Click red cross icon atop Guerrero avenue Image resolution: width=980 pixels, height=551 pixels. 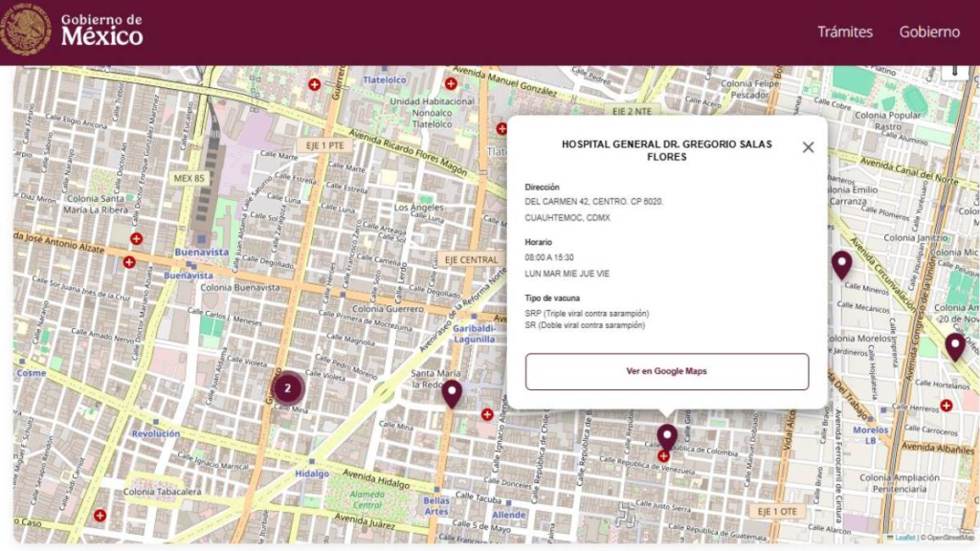pos(314,84)
